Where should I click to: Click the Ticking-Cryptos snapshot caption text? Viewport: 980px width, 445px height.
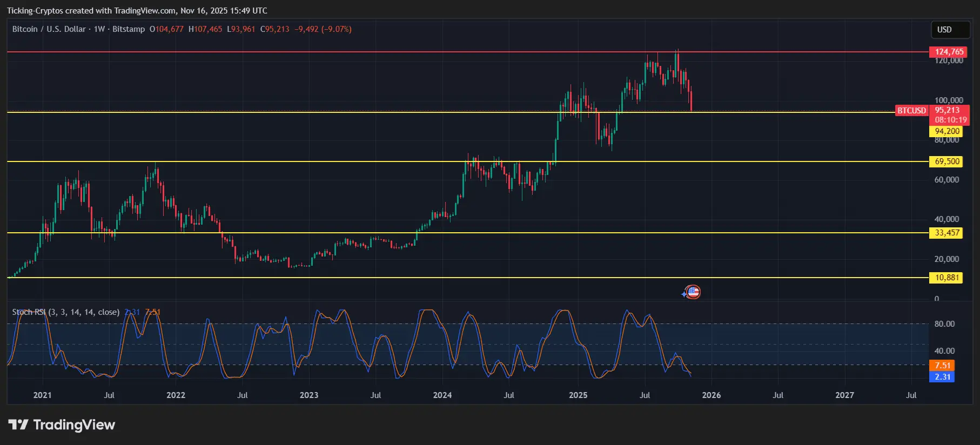coord(137,11)
